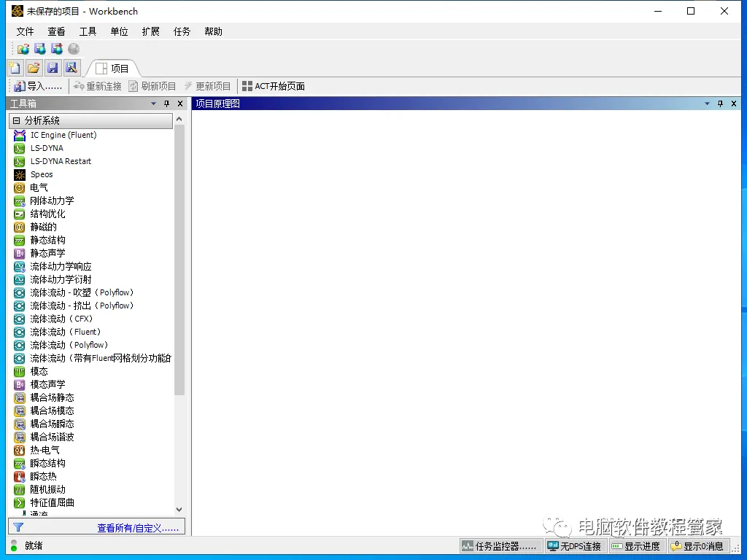
Task: Click the 瞬态热 system icon
Action: 20,476
